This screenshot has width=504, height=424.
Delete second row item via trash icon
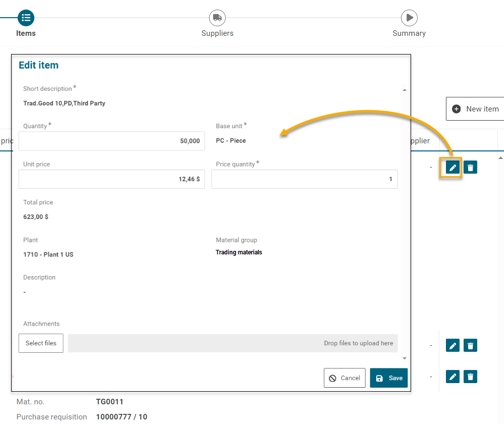coord(470,346)
